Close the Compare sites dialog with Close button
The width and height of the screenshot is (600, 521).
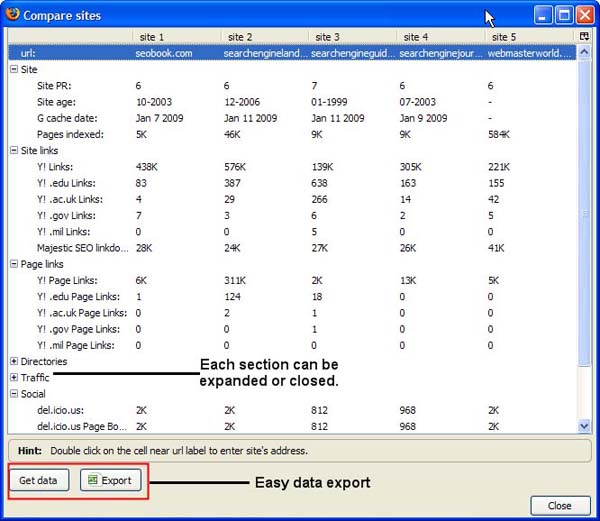[560, 505]
